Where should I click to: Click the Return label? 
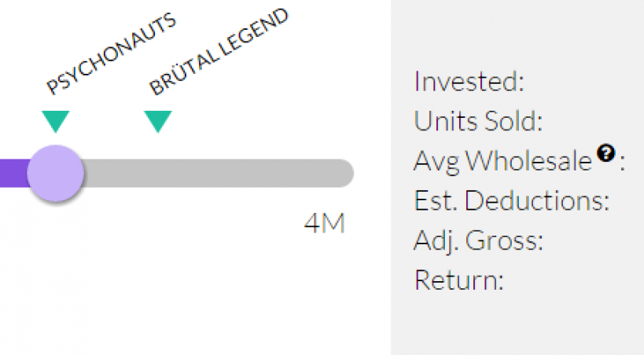click(x=458, y=280)
